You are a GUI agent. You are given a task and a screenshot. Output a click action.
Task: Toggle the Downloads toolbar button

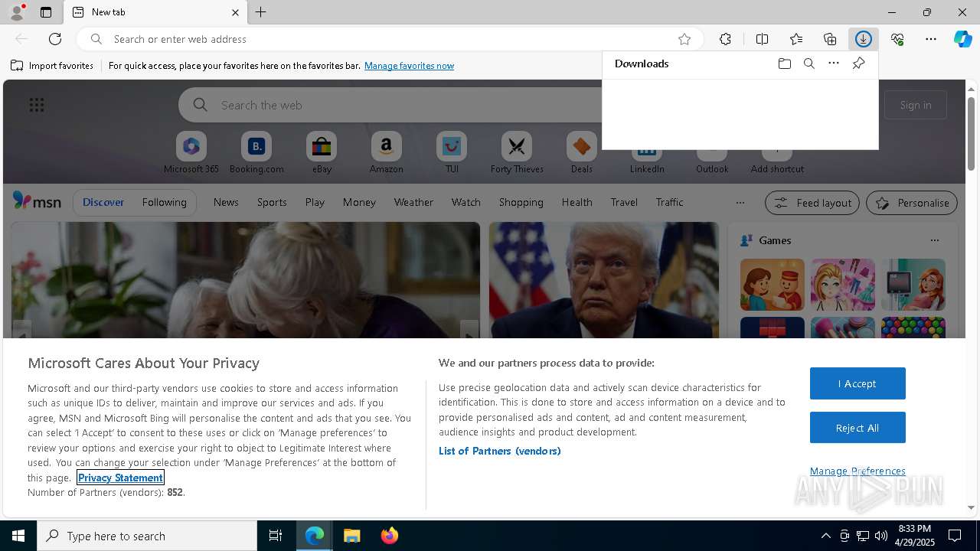coord(864,39)
